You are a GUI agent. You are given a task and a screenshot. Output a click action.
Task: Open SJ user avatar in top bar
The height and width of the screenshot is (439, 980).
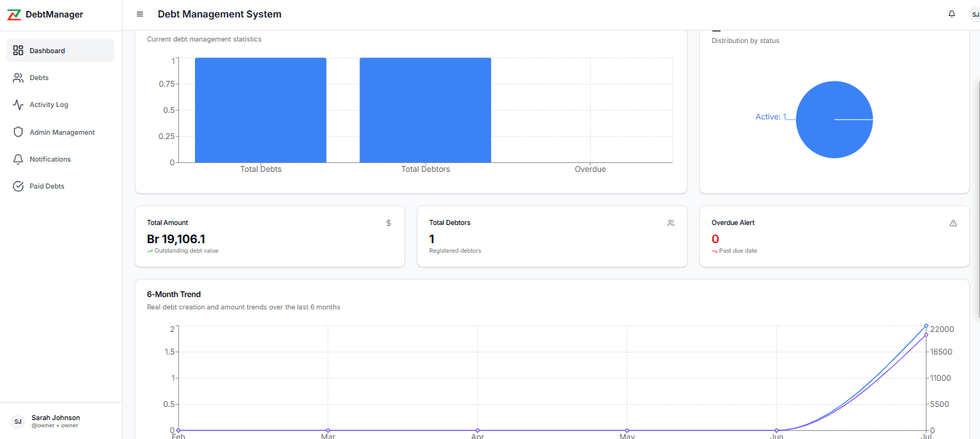click(x=974, y=15)
